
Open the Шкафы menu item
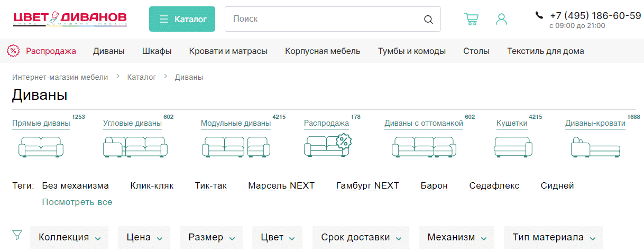click(157, 51)
